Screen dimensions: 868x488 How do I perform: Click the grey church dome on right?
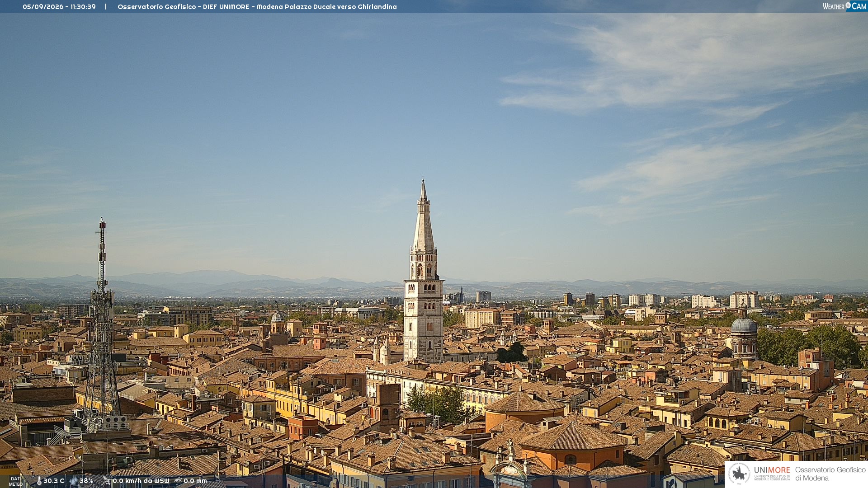pyautogui.click(x=744, y=325)
